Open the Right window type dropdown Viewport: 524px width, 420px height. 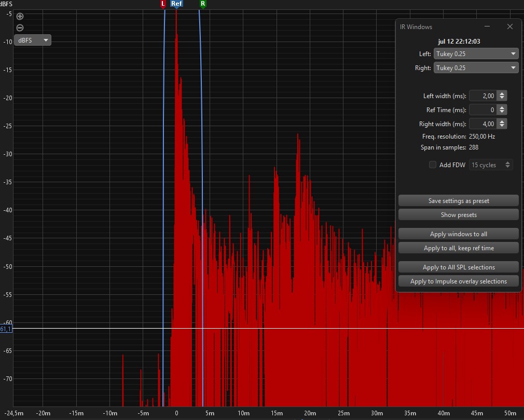coord(476,68)
